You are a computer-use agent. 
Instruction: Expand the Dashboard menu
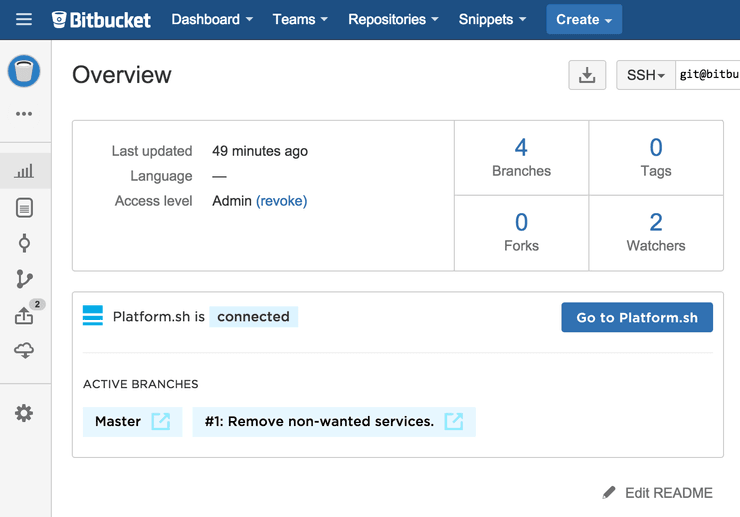(x=212, y=19)
